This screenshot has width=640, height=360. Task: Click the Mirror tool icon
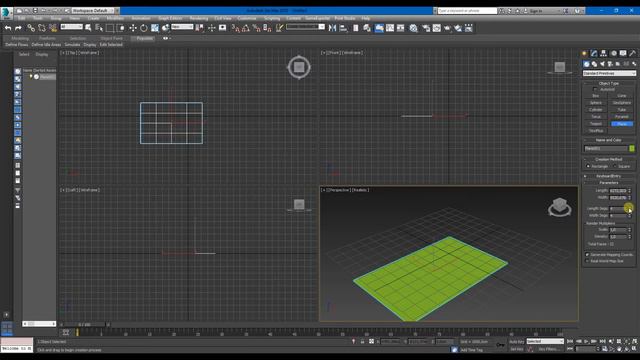[x=332, y=28]
